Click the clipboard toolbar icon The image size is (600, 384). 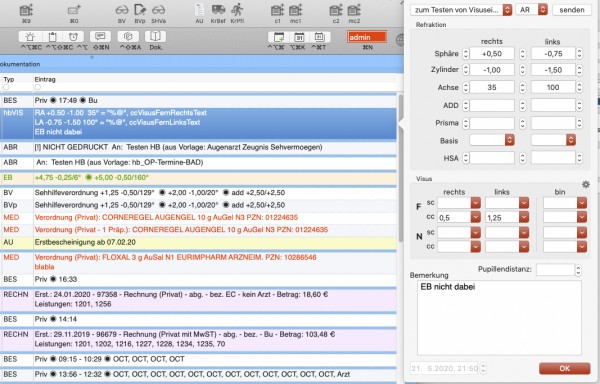coord(52,37)
